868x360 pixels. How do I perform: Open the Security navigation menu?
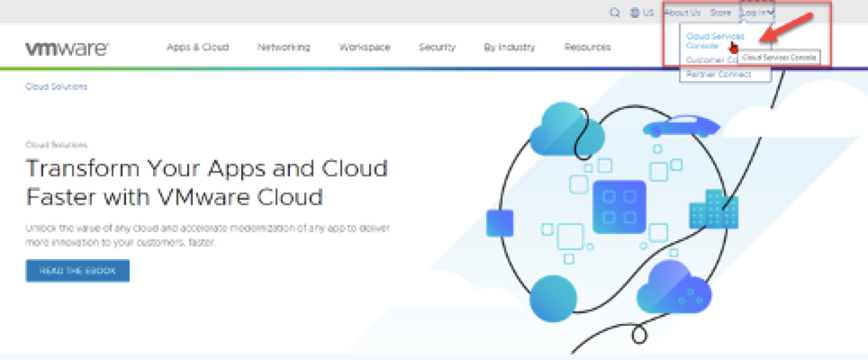click(x=438, y=48)
